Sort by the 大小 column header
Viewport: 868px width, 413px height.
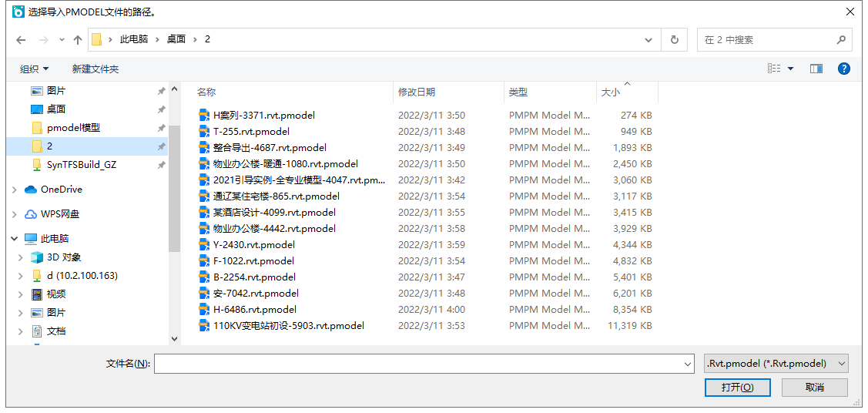pos(627,92)
